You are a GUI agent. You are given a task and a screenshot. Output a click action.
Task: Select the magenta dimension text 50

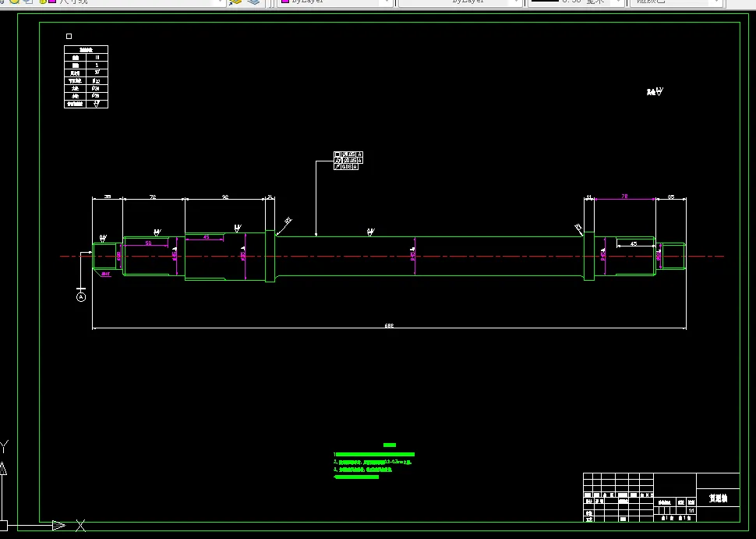[x=148, y=243]
